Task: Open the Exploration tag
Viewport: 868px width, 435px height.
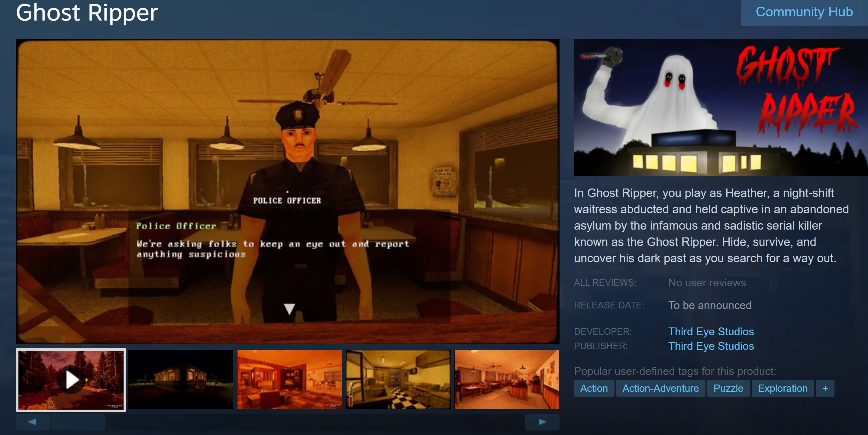Action: (x=782, y=388)
